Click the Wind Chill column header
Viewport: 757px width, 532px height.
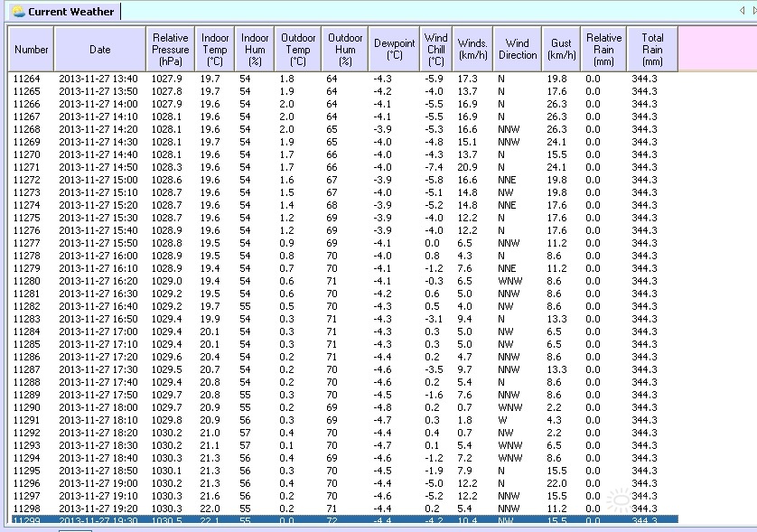(436, 50)
